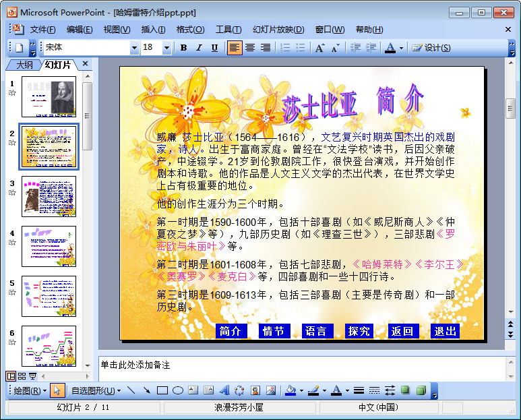Open the 自选图形(U) AutoShapes menu
The image size is (521, 420).
[x=96, y=391]
